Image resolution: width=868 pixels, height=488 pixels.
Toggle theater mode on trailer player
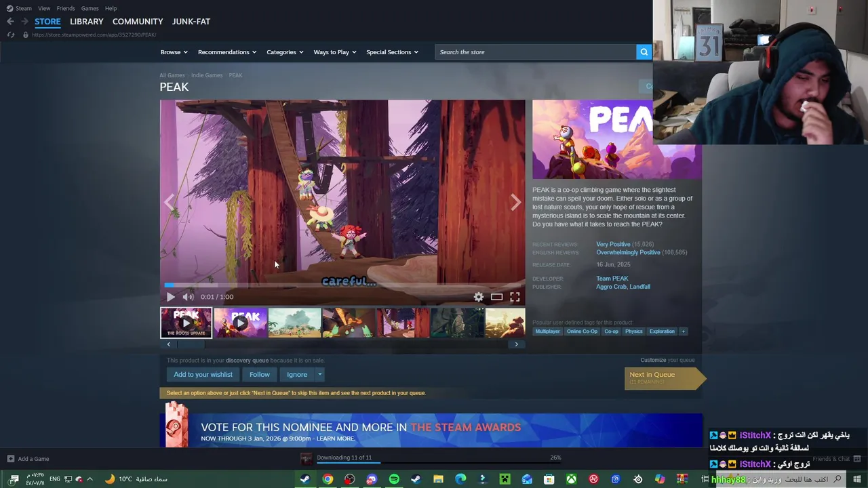pos(496,297)
